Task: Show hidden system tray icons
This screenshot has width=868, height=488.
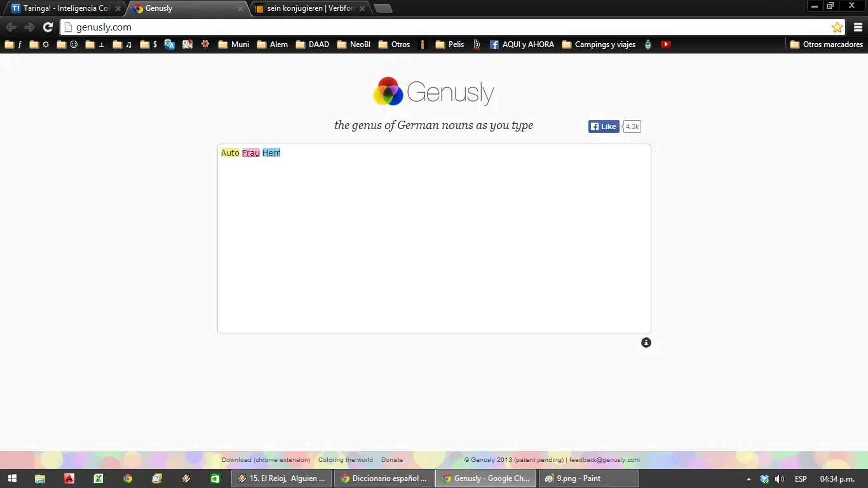Action: click(749, 479)
